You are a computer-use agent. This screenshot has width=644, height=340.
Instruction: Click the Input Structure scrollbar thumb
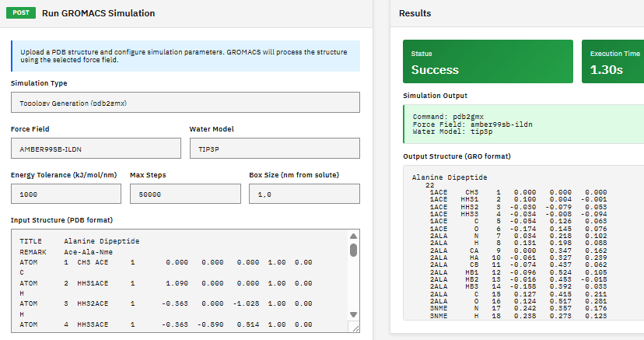(353, 250)
